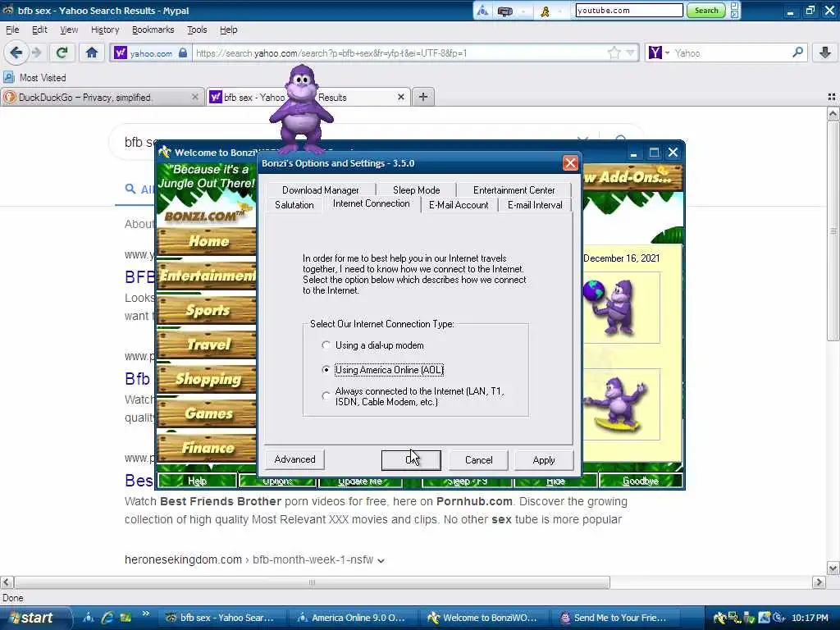Click the magnifier in the Yahoo search box
The width and height of the screenshot is (840, 630).
coord(797,52)
